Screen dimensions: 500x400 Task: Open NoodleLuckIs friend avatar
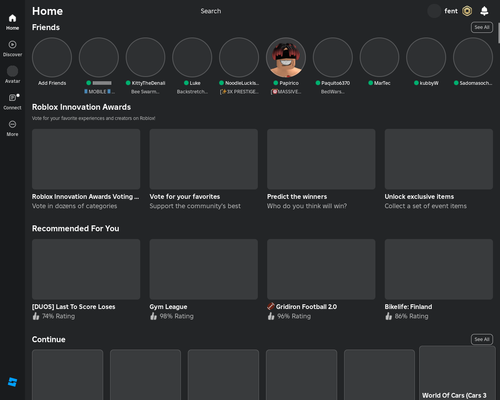coord(239,57)
